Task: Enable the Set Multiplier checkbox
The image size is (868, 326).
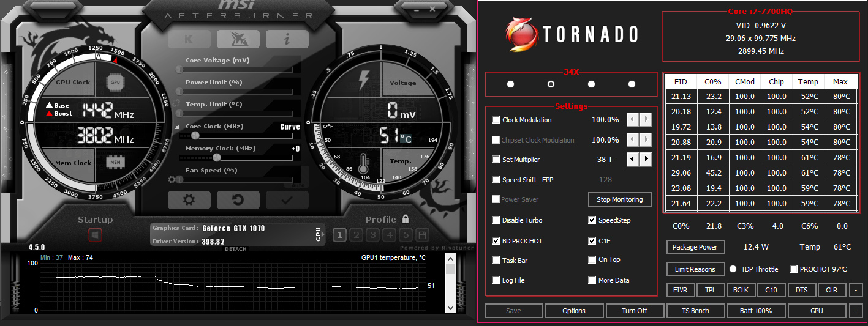Action: click(496, 160)
